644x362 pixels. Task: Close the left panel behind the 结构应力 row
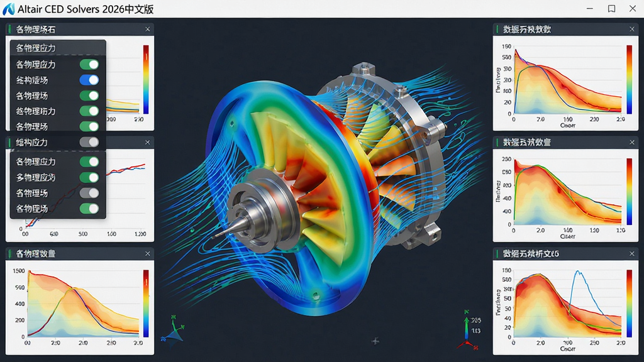point(147,142)
